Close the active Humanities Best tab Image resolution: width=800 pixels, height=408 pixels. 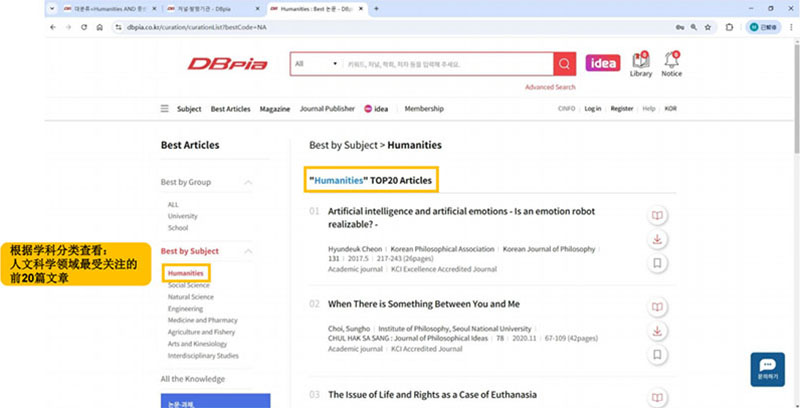click(x=362, y=9)
